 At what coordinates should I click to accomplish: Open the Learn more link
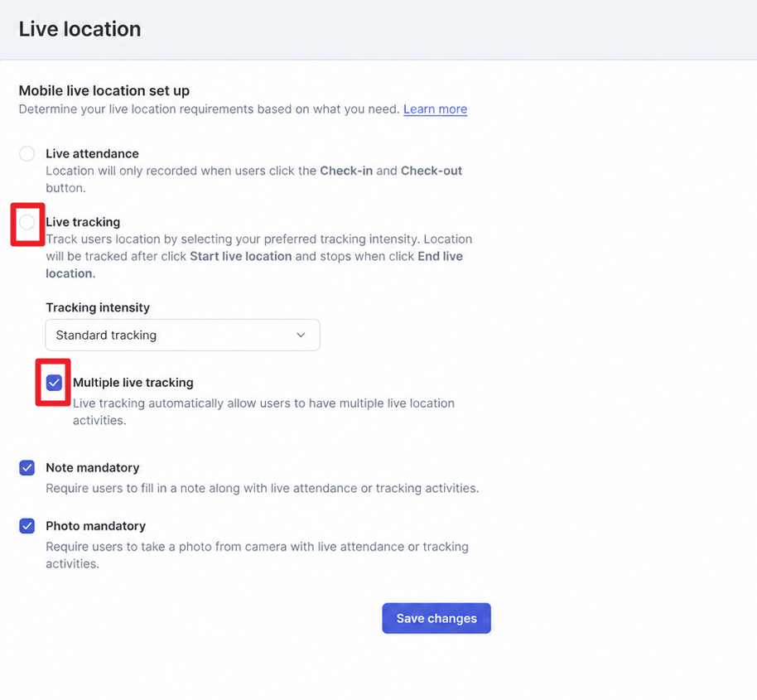435,109
